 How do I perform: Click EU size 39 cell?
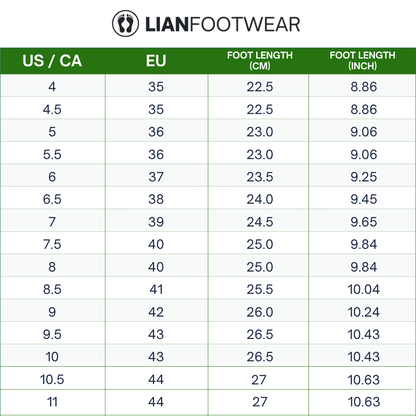pos(156,222)
